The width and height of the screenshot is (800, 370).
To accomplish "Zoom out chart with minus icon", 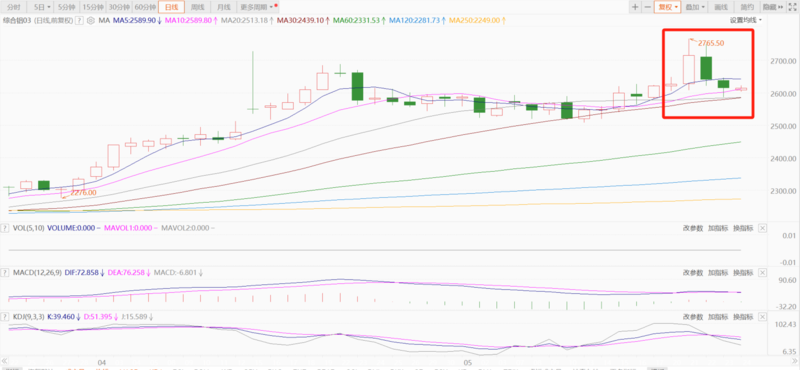I will click(x=647, y=7).
